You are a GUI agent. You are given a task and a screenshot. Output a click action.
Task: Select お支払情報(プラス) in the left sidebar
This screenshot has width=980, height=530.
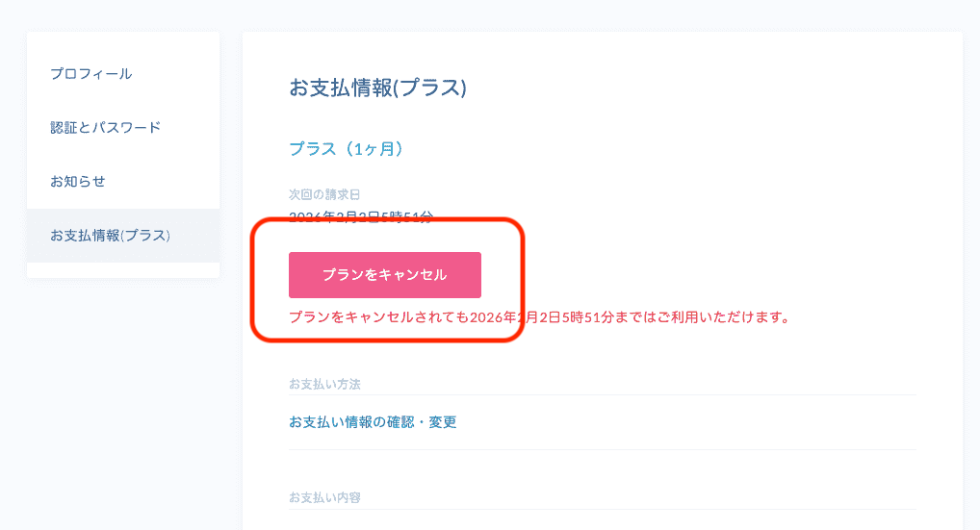point(110,236)
